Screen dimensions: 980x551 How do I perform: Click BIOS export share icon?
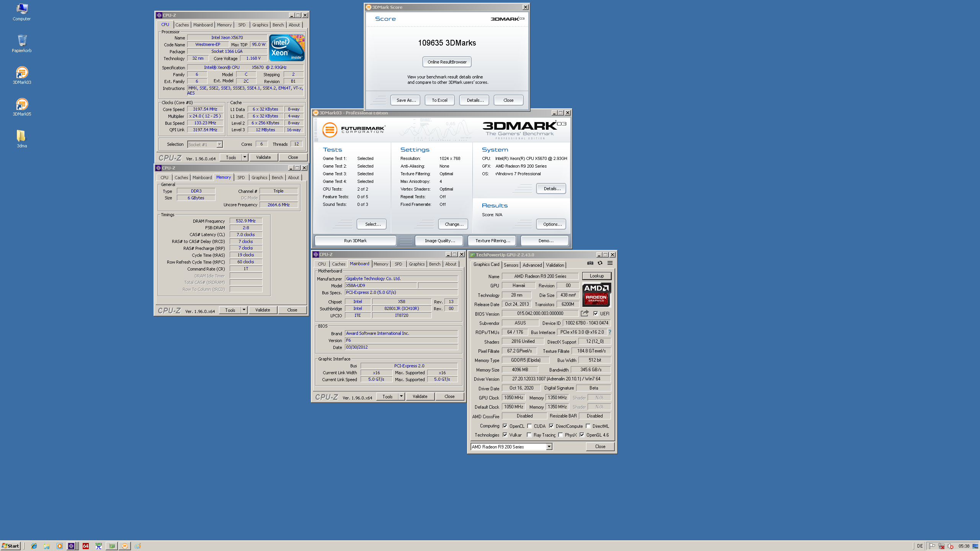pos(584,313)
